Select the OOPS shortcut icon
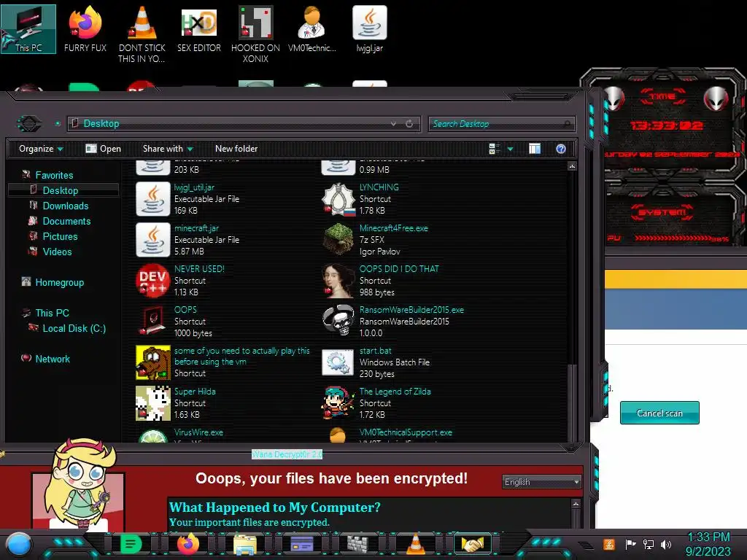Image resolution: width=747 pixels, height=560 pixels. 153,322
